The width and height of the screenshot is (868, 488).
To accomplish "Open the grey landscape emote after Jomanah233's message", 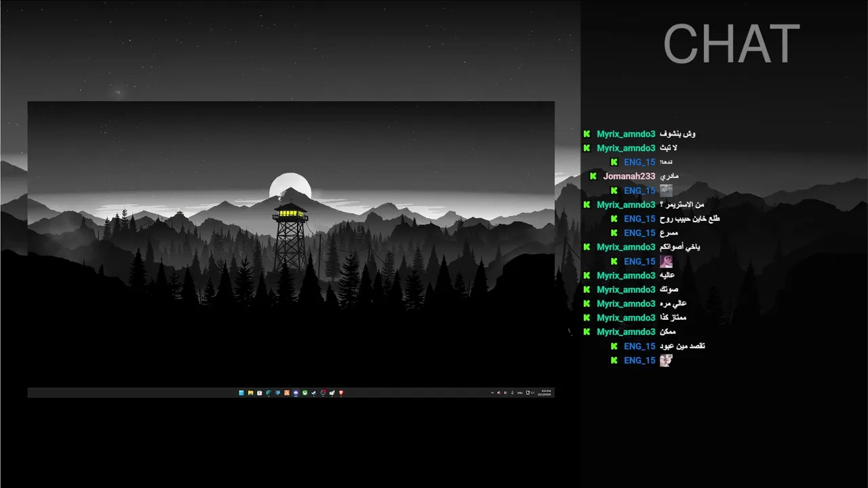I will coord(666,190).
